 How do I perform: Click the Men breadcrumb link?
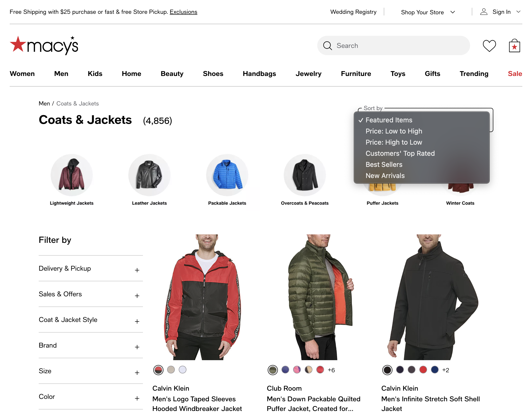44,103
